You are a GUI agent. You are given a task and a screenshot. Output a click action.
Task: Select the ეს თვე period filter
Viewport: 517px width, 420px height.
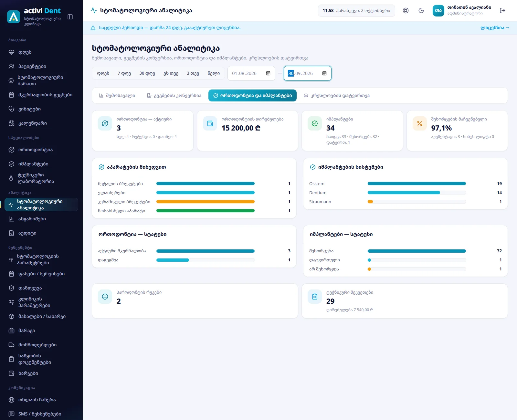click(x=171, y=73)
